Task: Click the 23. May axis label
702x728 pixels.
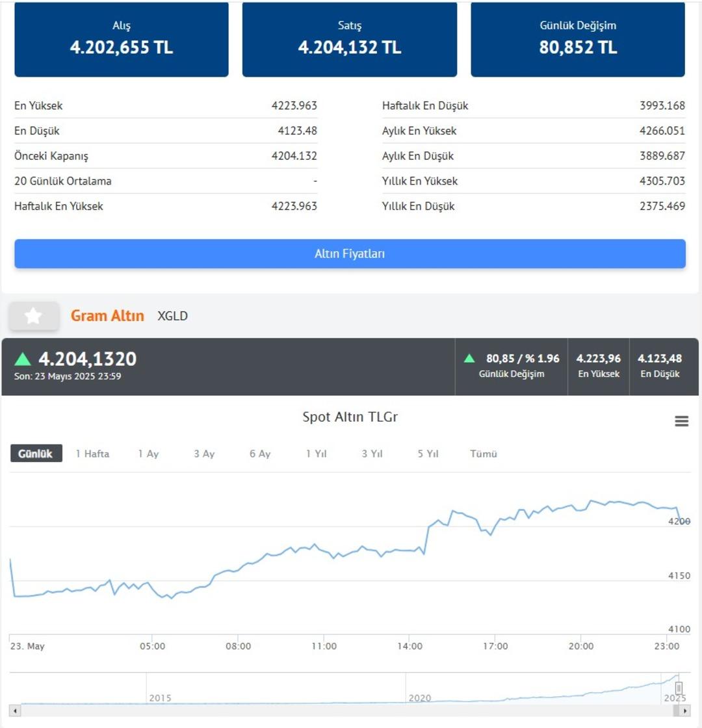Action: pos(27,646)
